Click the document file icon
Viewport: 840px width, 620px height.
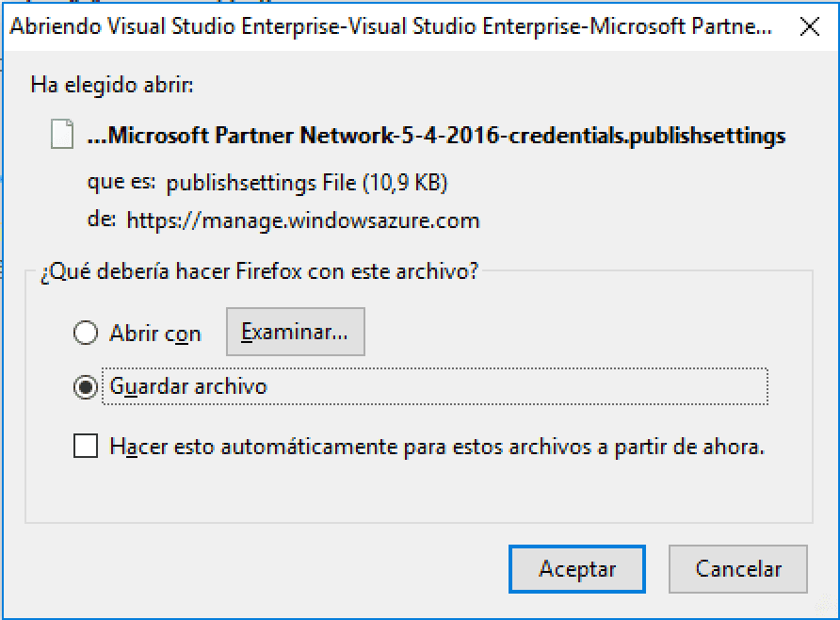(x=62, y=134)
